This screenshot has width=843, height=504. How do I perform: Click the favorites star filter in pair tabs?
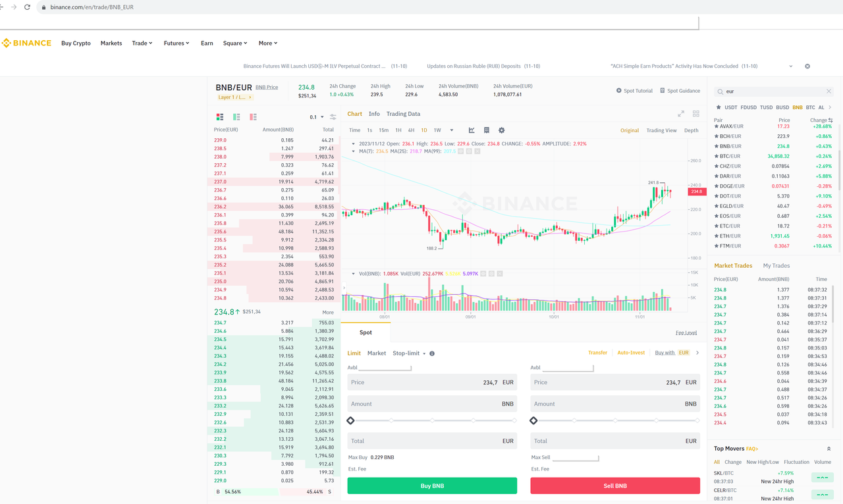coord(718,107)
